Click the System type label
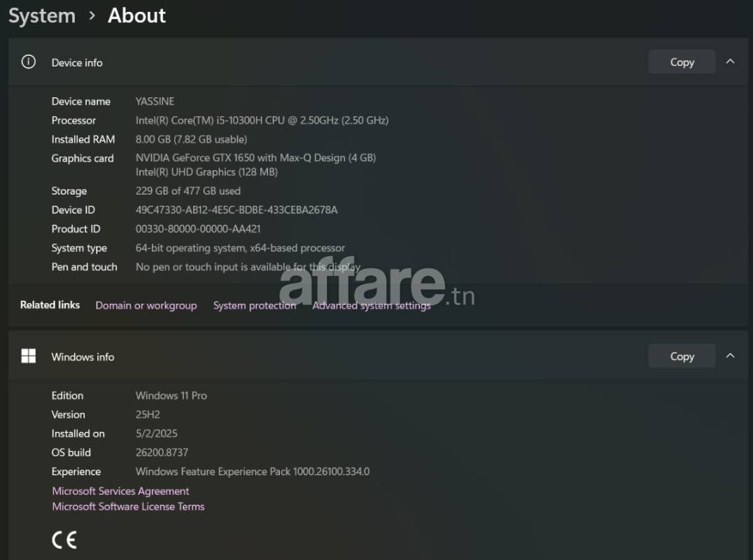The width and height of the screenshot is (753, 560). [79, 248]
